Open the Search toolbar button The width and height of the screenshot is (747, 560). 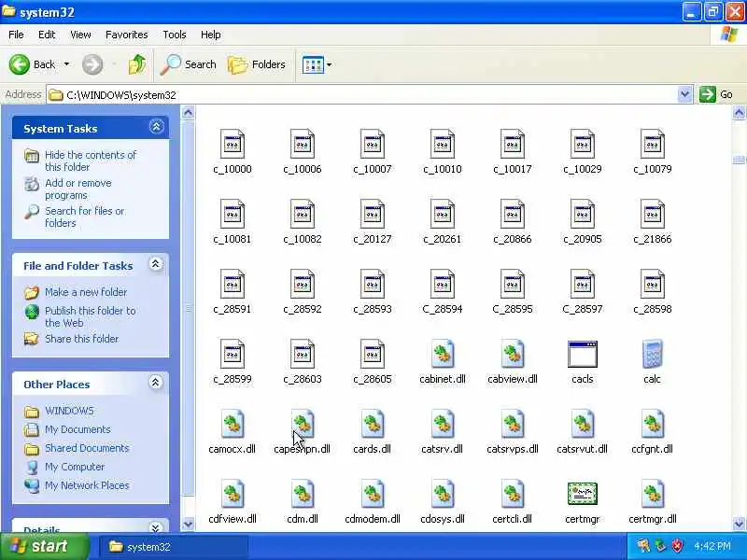(x=189, y=64)
